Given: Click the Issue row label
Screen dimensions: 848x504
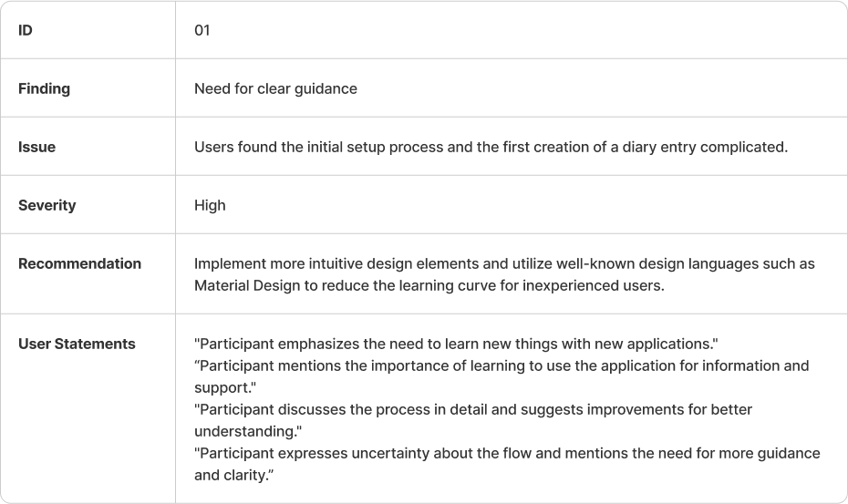Looking at the screenshot, I should [36, 147].
